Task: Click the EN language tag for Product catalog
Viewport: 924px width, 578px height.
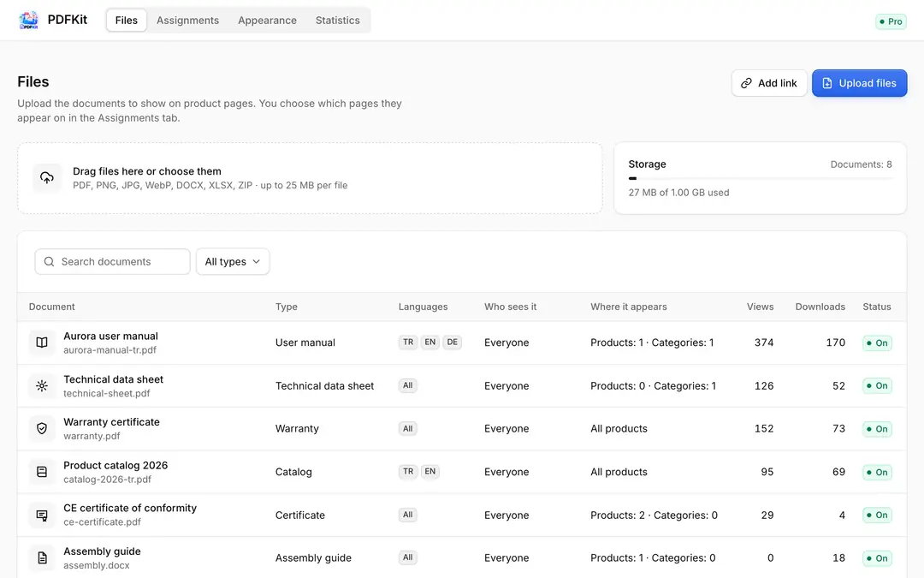Action: pyautogui.click(x=430, y=471)
